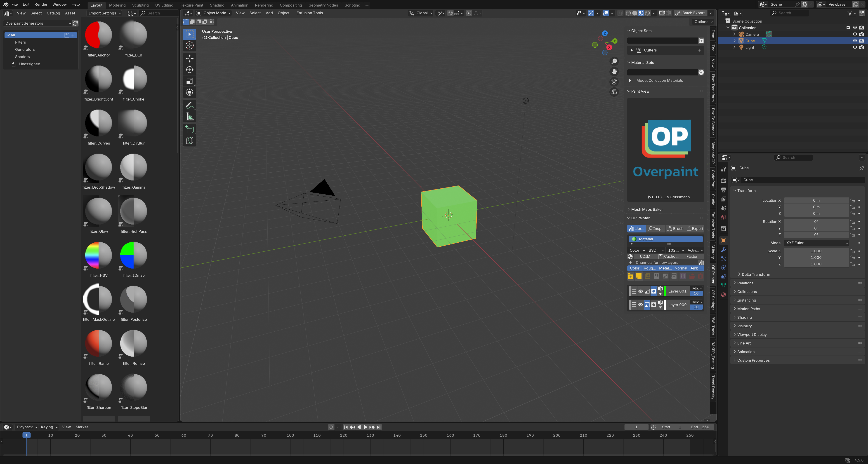Image resolution: width=868 pixels, height=464 pixels.
Task: Open the Material properties tab icon
Action: (723, 295)
